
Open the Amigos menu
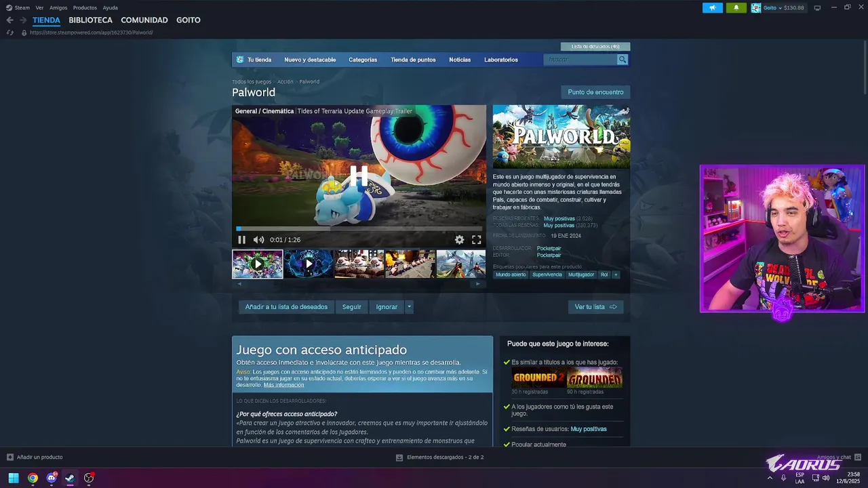[x=58, y=7]
